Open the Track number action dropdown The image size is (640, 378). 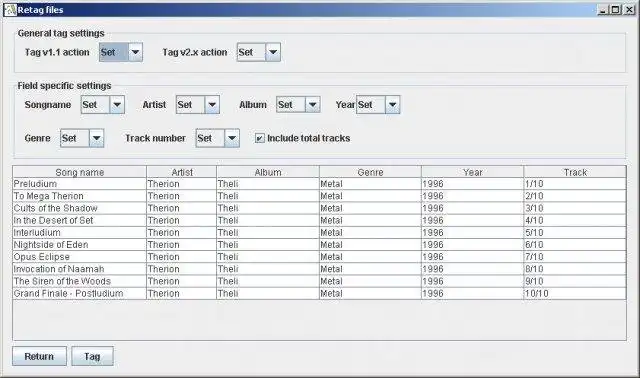[218, 138]
